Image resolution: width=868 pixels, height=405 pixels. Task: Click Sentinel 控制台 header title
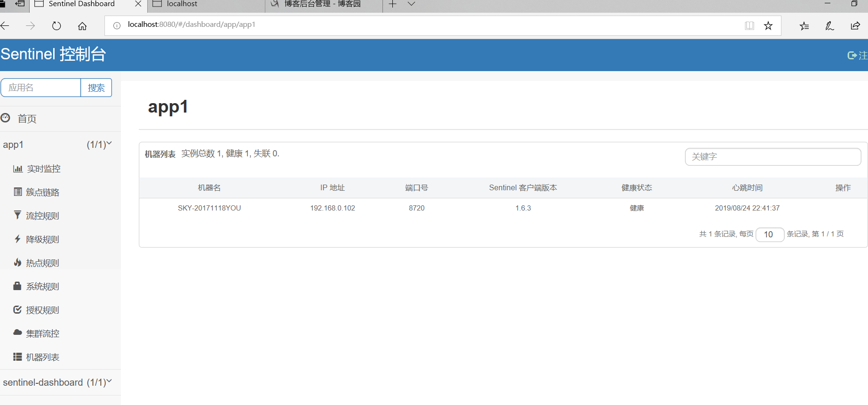coord(53,54)
